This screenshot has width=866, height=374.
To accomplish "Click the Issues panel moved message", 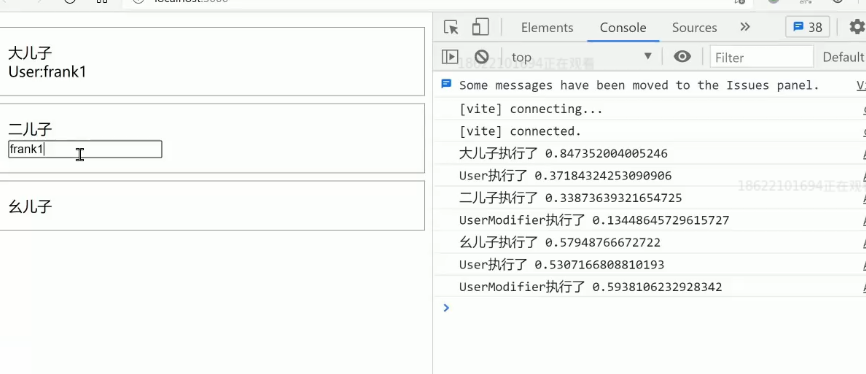I will point(639,85).
